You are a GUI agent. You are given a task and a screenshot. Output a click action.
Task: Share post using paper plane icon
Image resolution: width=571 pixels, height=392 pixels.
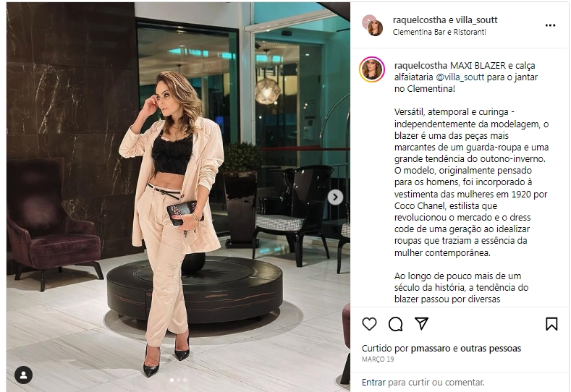pos(421,323)
